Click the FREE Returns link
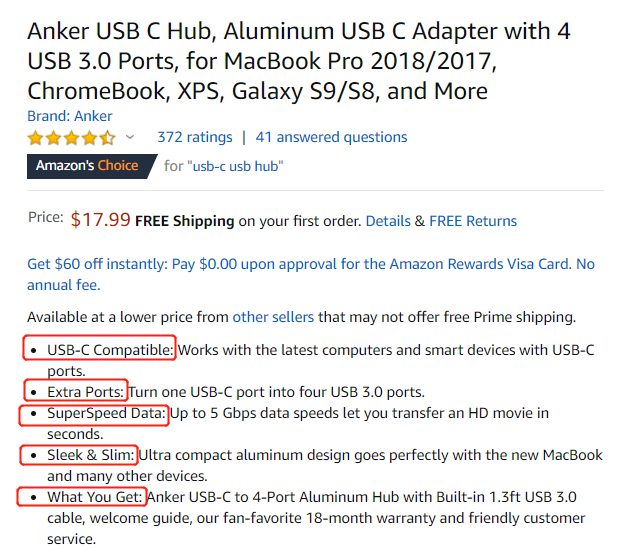The height and width of the screenshot is (550, 629). 473,221
